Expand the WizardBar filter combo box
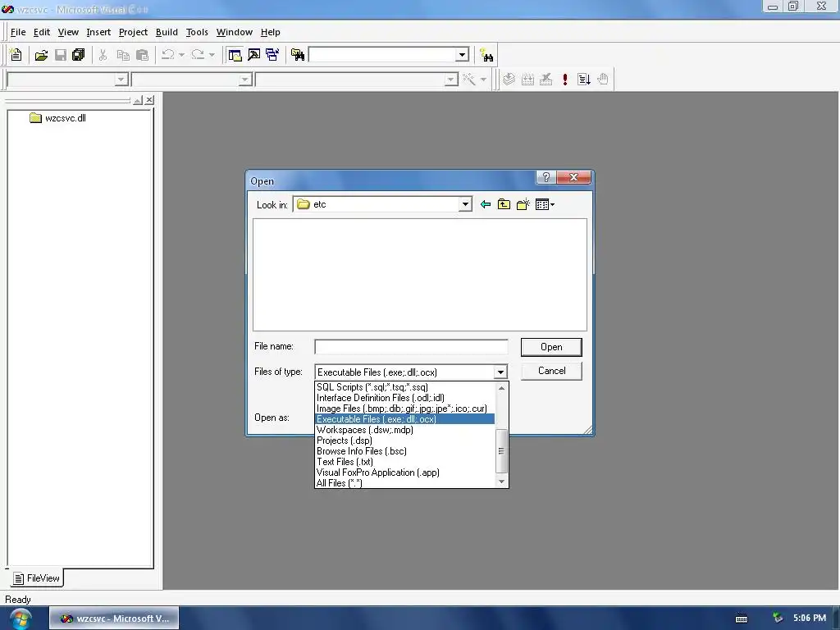The width and height of the screenshot is (840, 630). (x=244, y=80)
